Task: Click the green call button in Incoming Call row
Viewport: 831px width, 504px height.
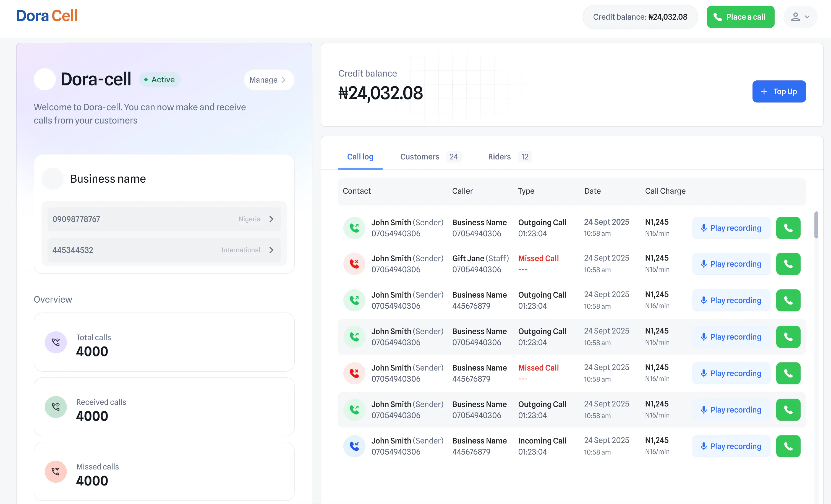Action: (x=788, y=446)
